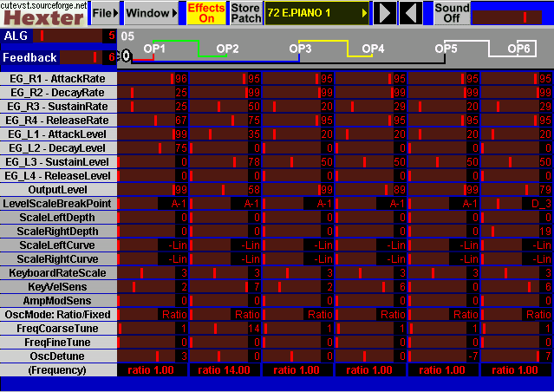Screen dimensions: 554x392
Task: Click the OutputLevel row label
Action: 58,189
